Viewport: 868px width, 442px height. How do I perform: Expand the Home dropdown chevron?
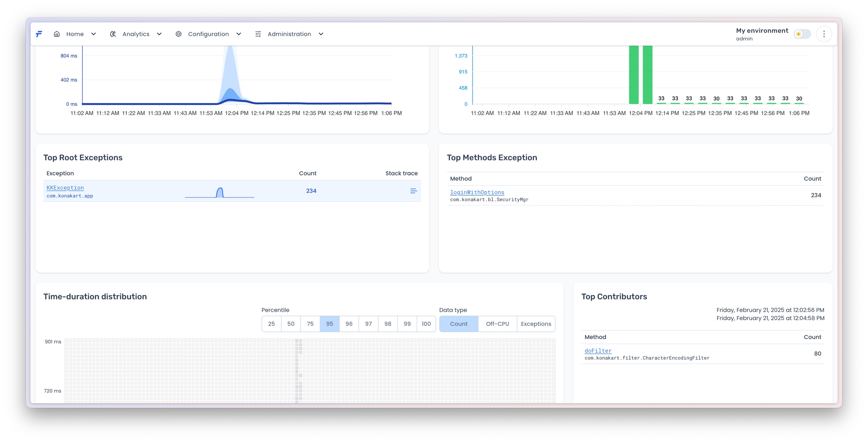pyautogui.click(x=93, y=34)
